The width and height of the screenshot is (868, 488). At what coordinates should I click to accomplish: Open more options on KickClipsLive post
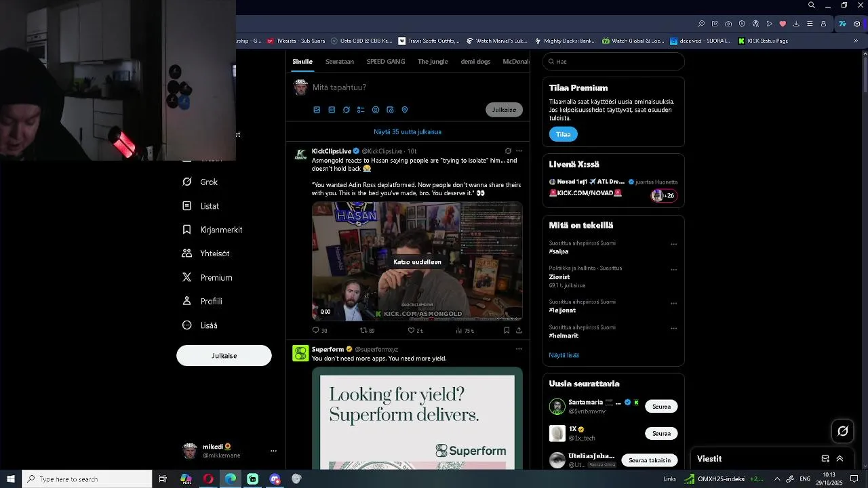(x=519, y=151)
